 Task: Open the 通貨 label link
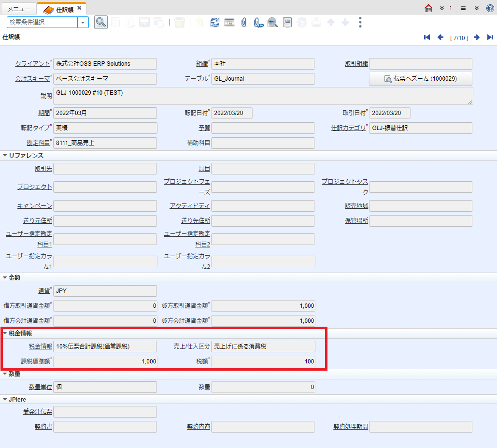(x=44, y=291)
